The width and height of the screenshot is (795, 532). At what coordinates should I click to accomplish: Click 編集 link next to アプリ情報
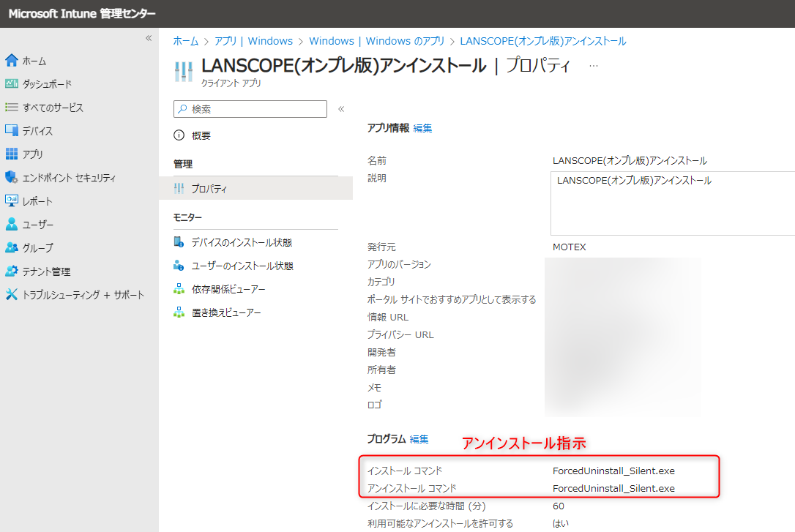point(422,128)
